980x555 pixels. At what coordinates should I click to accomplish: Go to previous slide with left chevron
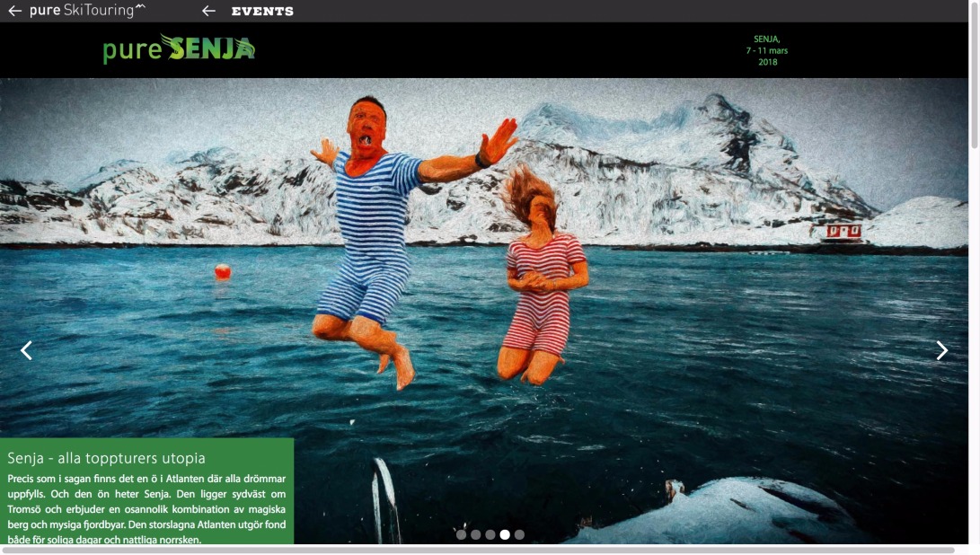click(x=26, y=350)
